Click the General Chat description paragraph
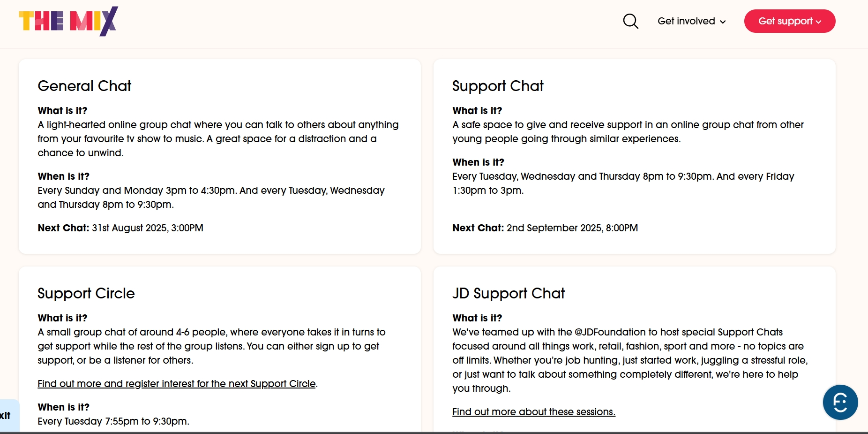Screen dimensions: 868x434 [218, 139]
